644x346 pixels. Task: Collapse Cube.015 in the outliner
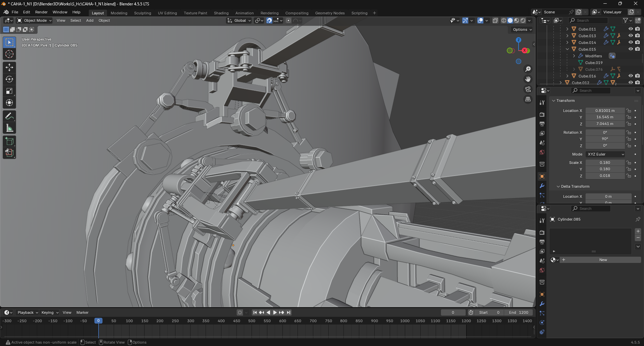(x=567, y=49)
